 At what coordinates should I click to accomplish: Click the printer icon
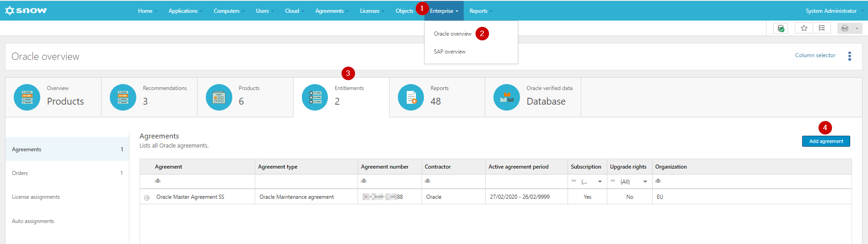click(x=845, y=28)
